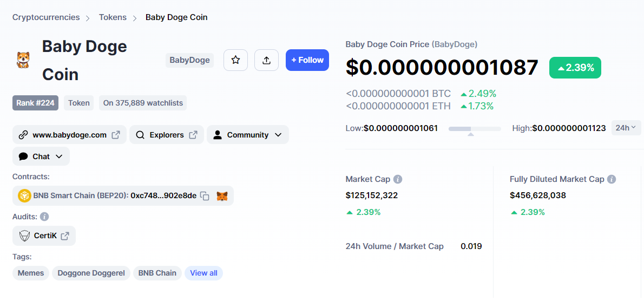Click the Audits info icon

pos(44,216)
